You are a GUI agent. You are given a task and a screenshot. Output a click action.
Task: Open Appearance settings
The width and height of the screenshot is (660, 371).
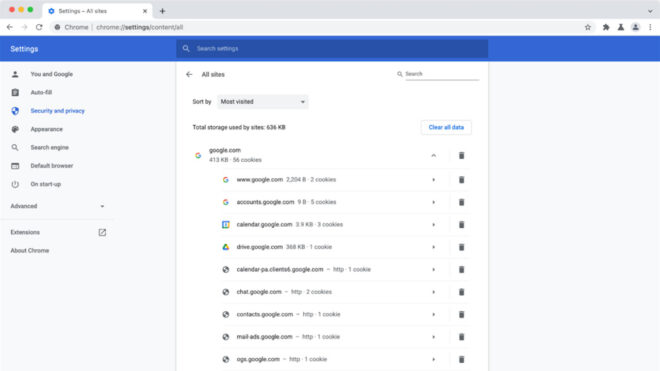pyautogui.click(x=46, y=129)
